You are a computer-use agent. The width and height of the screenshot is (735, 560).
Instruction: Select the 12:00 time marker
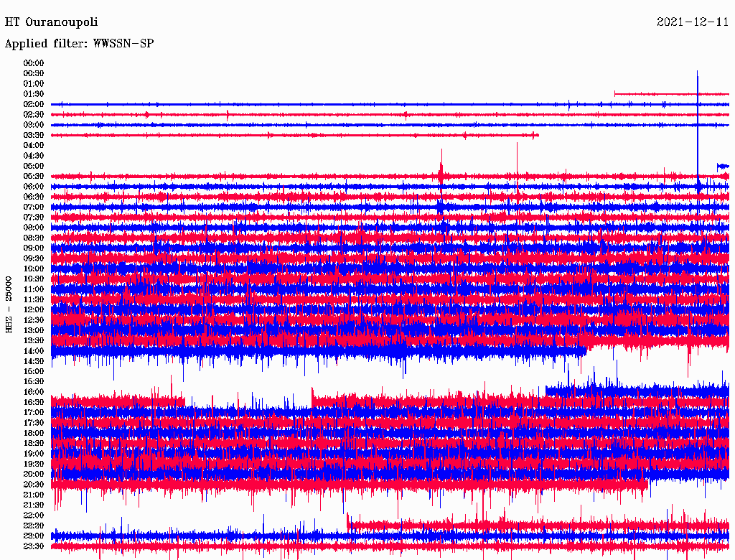(34, 309)
